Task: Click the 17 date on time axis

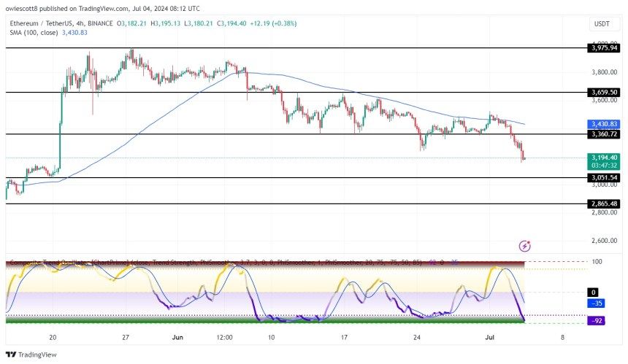Action: point(344,337)
